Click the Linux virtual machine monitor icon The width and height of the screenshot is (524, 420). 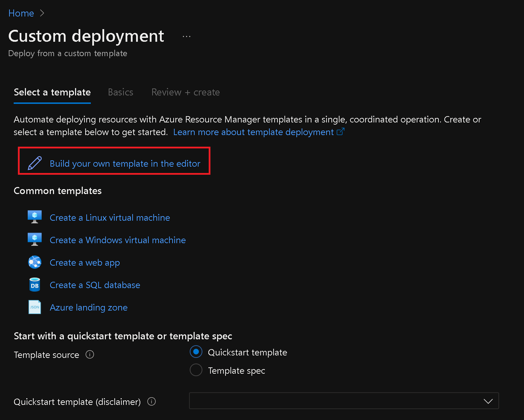click(x=35, y=217)
